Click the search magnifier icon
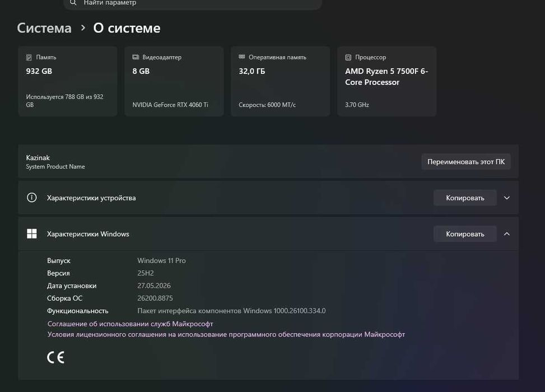 73,3
